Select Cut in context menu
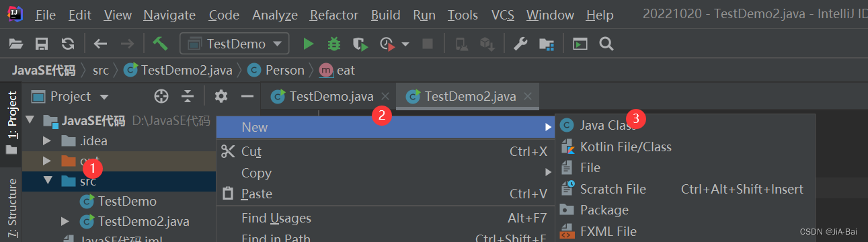The image size is (868, 242). (385, 152)
